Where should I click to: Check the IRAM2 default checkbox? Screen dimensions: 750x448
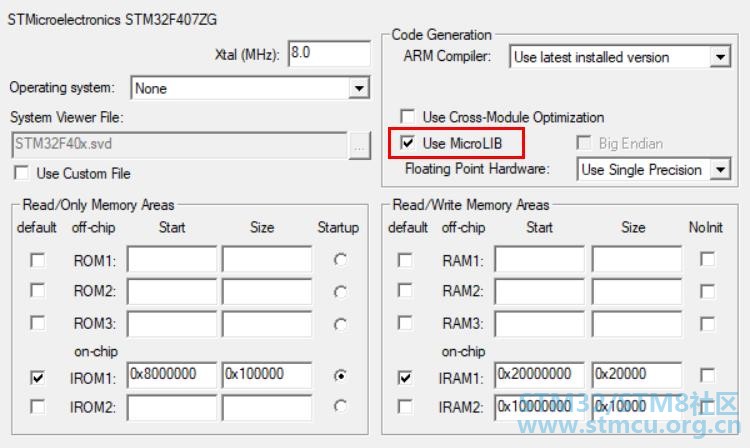click(405, 407)
